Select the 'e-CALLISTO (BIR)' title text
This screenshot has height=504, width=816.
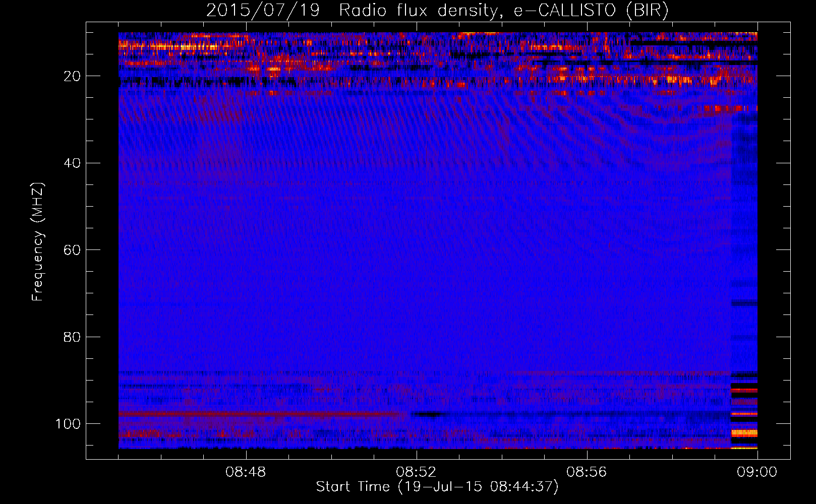(591, 11)
